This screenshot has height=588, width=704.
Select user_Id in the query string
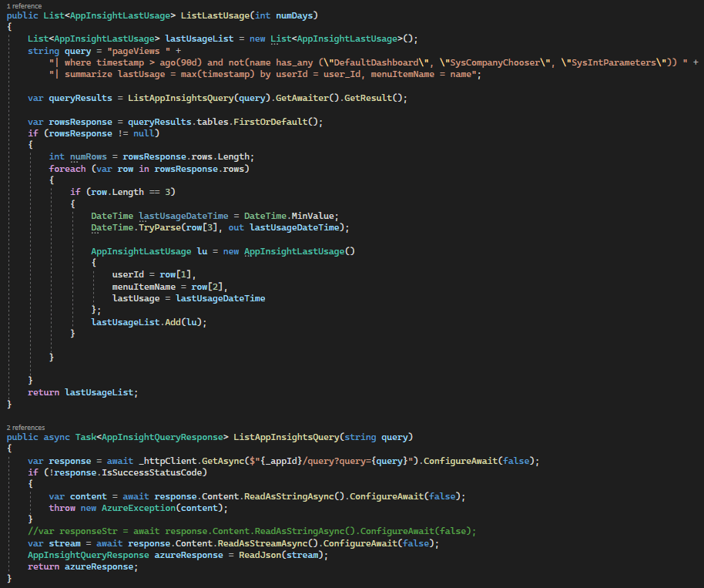coord(342,75)
